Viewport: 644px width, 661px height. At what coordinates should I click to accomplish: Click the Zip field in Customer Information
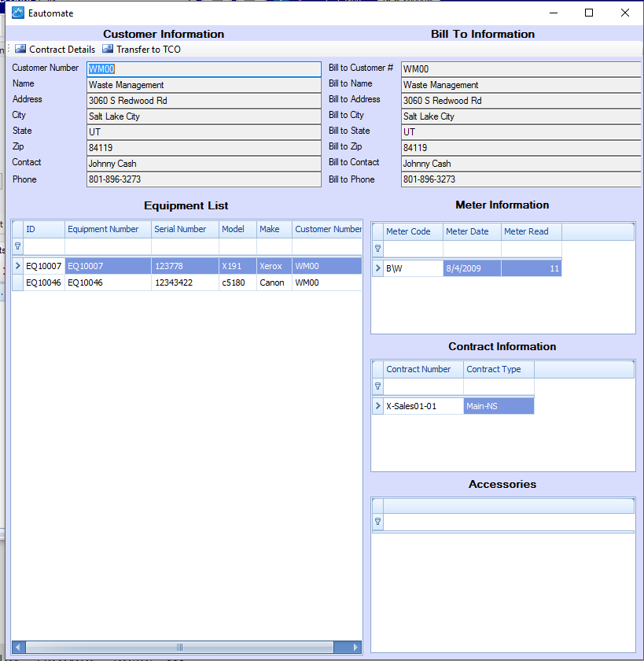(204, 148)
